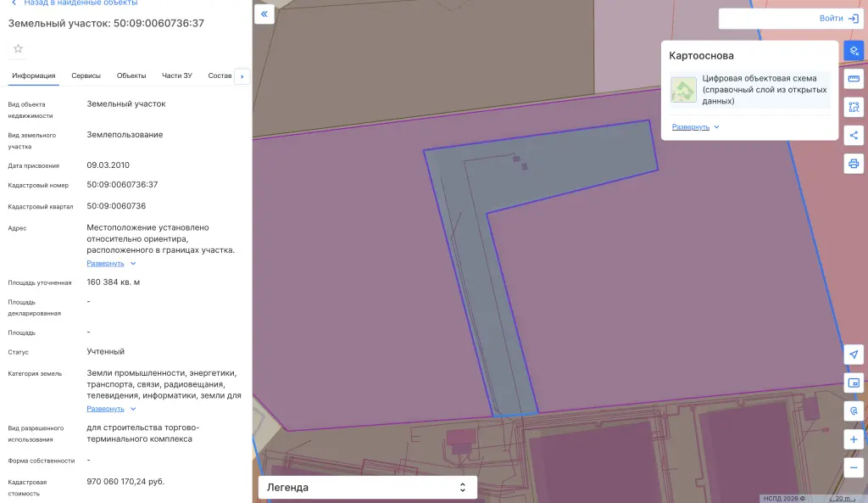Select the ruler measurement tool

pyautogui.click(x=854, y=79)
